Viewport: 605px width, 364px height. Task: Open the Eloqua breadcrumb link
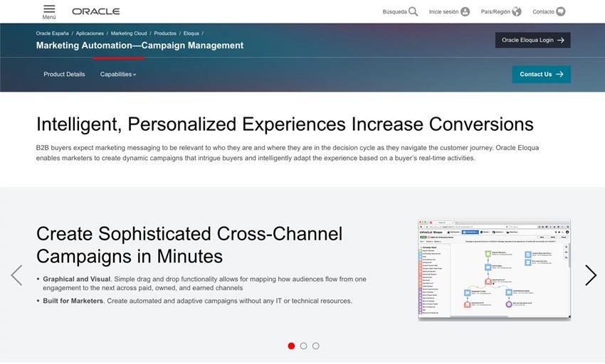coord(191,33)
